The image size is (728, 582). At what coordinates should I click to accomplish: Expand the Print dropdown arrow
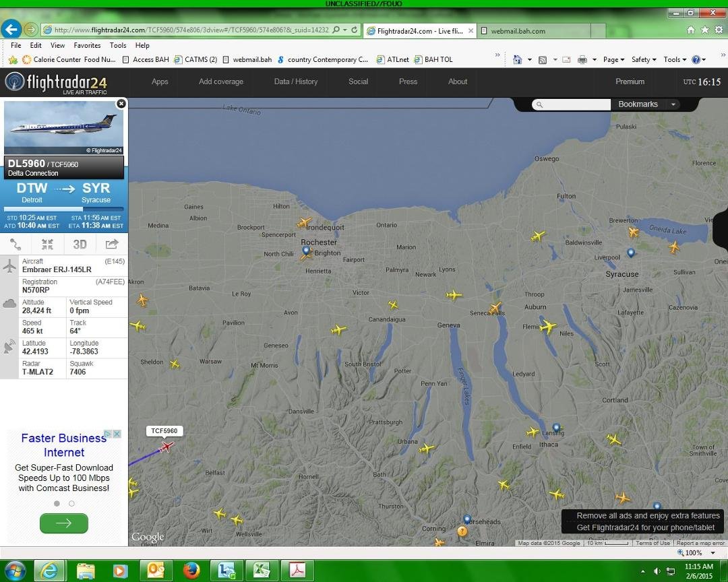coord(595,59)
